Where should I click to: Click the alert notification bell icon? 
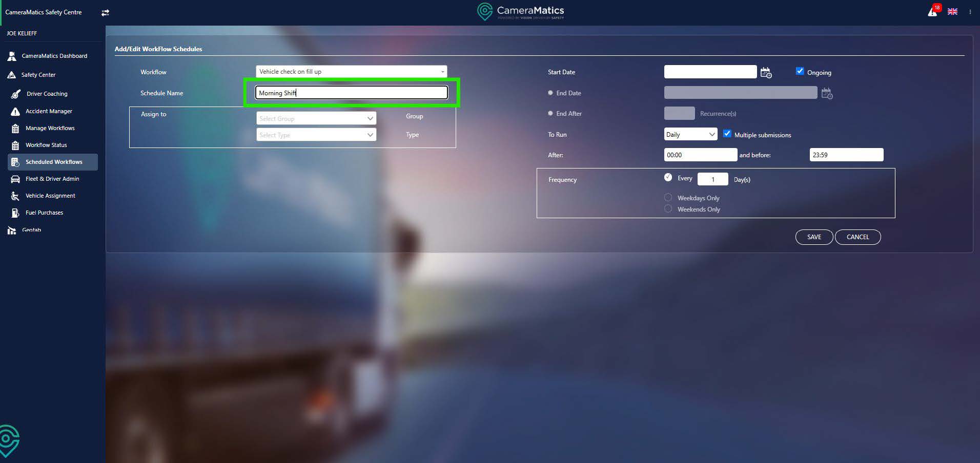coord(932,12)
